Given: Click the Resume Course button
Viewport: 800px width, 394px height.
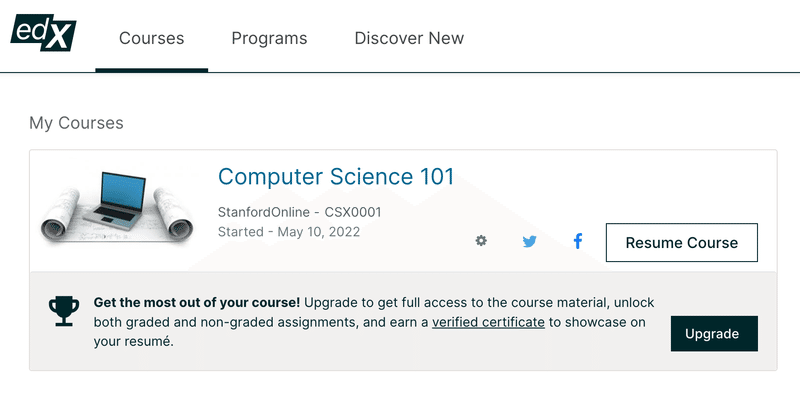Looking at the screenshot, I should tap(682, 242).
